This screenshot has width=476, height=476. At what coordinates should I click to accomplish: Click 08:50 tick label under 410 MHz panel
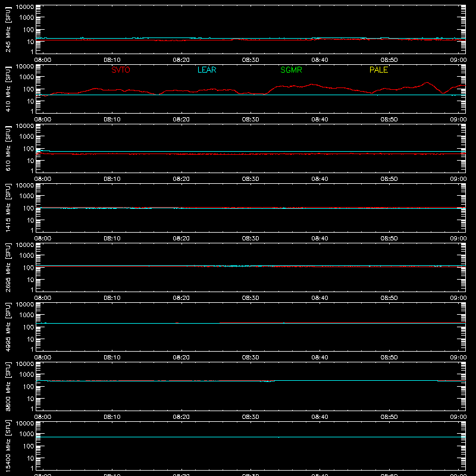[389, 120]
